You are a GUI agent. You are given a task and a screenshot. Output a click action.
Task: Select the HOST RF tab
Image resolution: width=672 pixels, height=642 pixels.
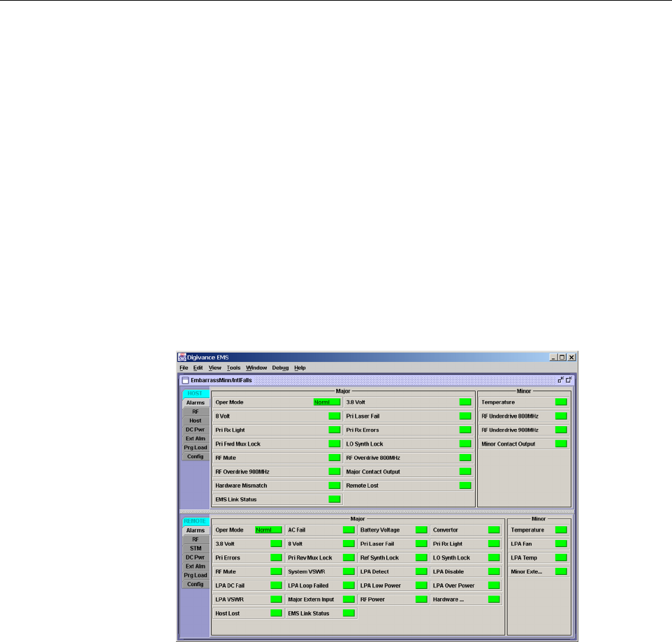[x=196, y=412]
